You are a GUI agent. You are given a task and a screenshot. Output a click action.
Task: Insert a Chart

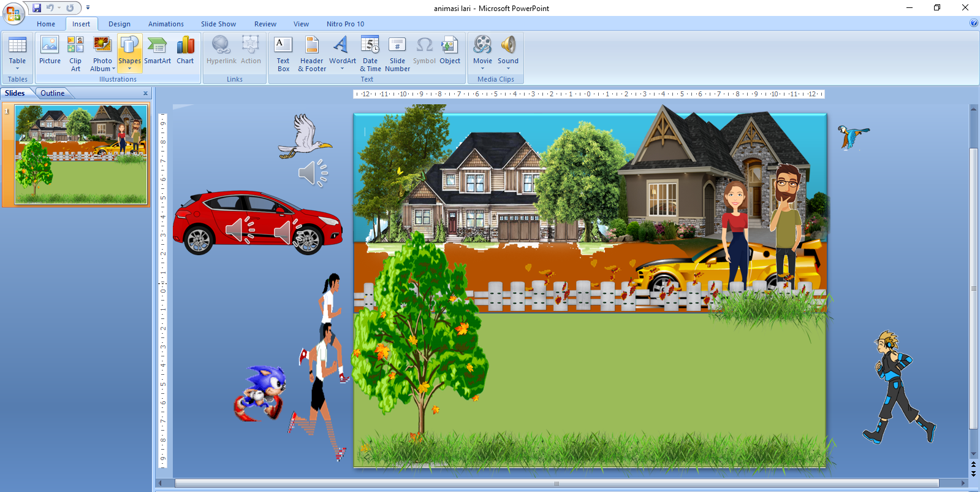pos(185,50)
